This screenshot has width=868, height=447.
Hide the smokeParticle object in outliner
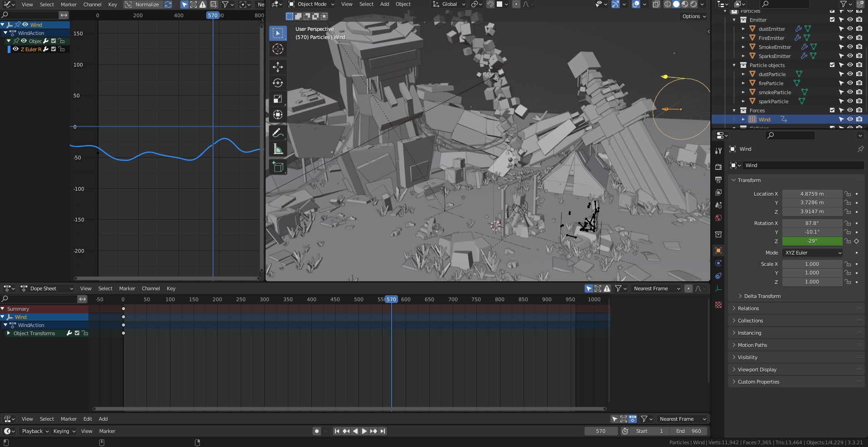click(x=850, y=92)
